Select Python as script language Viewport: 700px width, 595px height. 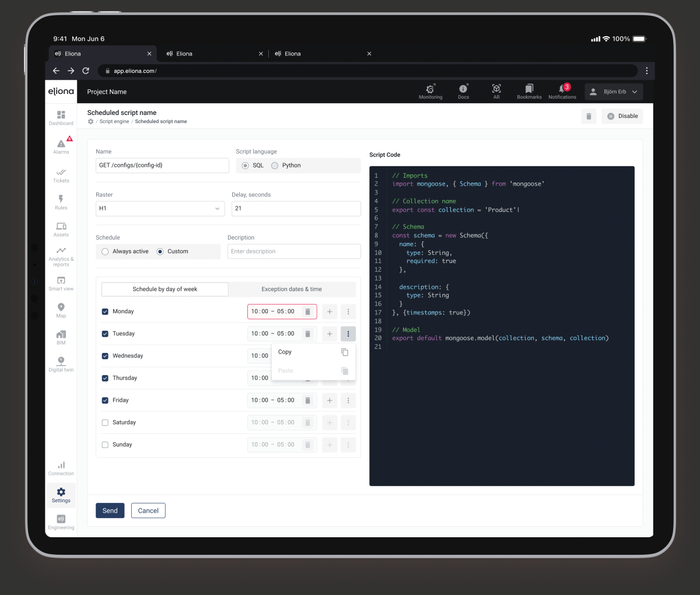pyautogui.click(x=275, y=166)
